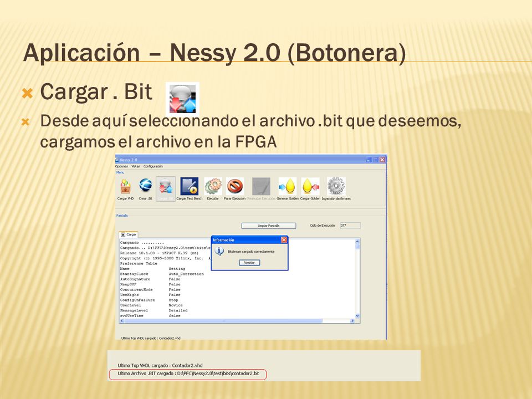
Task: Open the Configuración menu
Action: (153, 166)
